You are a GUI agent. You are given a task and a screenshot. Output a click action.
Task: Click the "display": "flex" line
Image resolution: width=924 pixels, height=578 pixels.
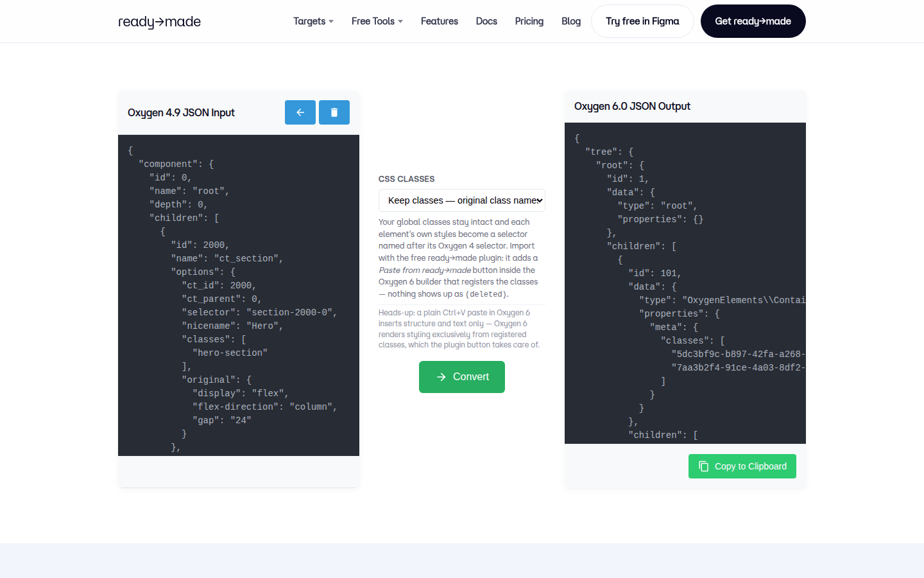241,393
